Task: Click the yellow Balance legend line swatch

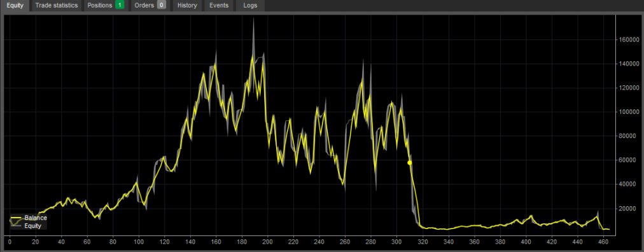Action: (x=16, y=218)
